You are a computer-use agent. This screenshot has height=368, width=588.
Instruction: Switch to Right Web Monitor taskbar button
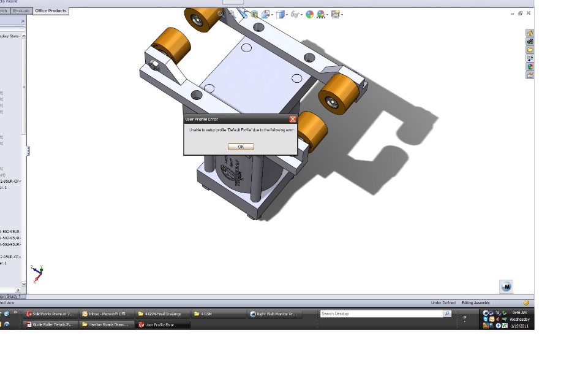point(274,314)
